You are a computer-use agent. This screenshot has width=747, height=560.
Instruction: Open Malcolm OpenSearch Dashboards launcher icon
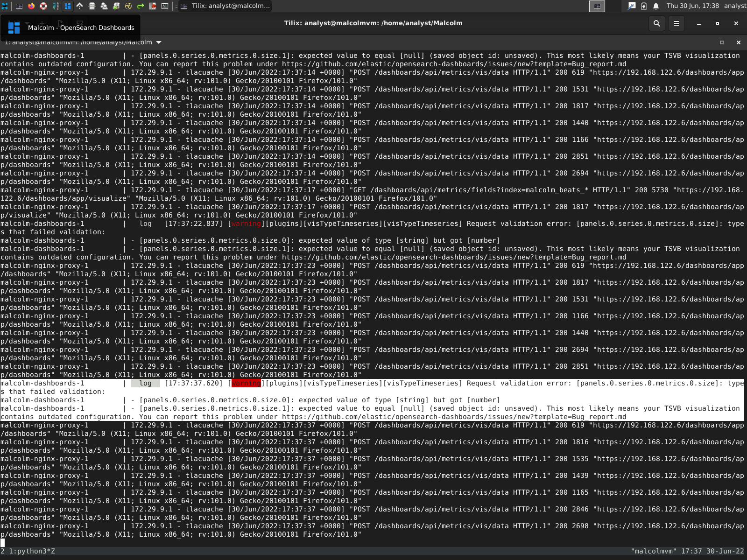point(68,6)
